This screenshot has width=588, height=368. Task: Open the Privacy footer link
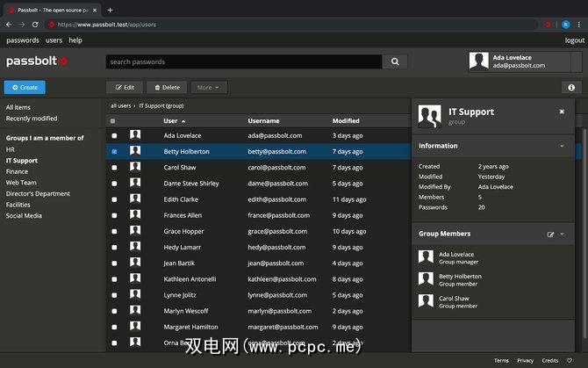tap(525, 360)
